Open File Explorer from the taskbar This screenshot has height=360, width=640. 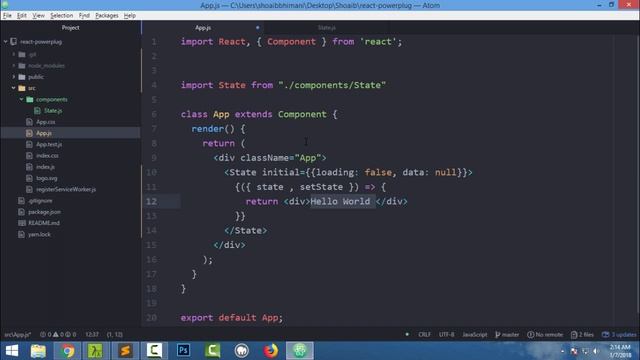click(x=38, y=351)
